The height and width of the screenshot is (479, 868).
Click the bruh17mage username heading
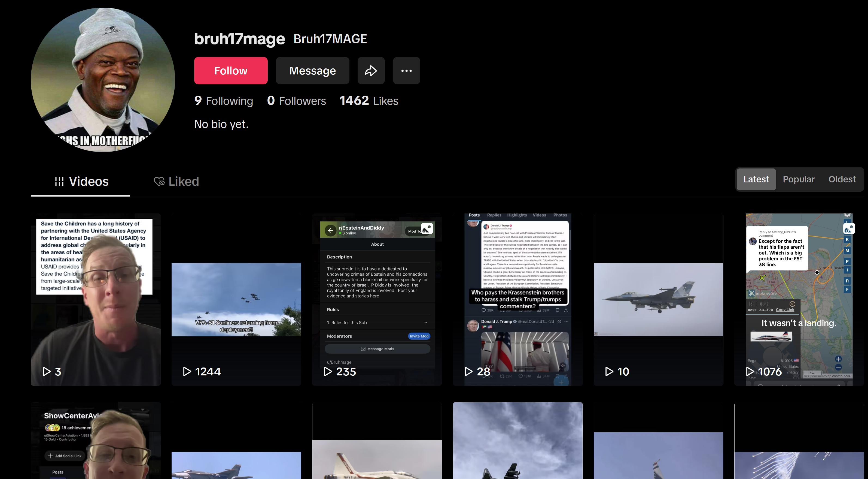pos(240,39)
